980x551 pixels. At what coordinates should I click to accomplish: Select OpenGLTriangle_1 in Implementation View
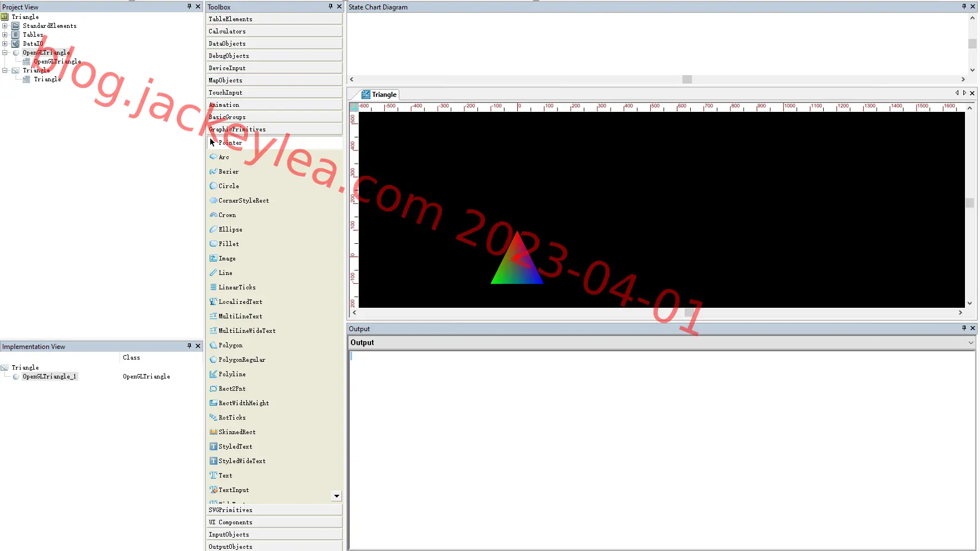pyautogui.click(x=50, y=376)
